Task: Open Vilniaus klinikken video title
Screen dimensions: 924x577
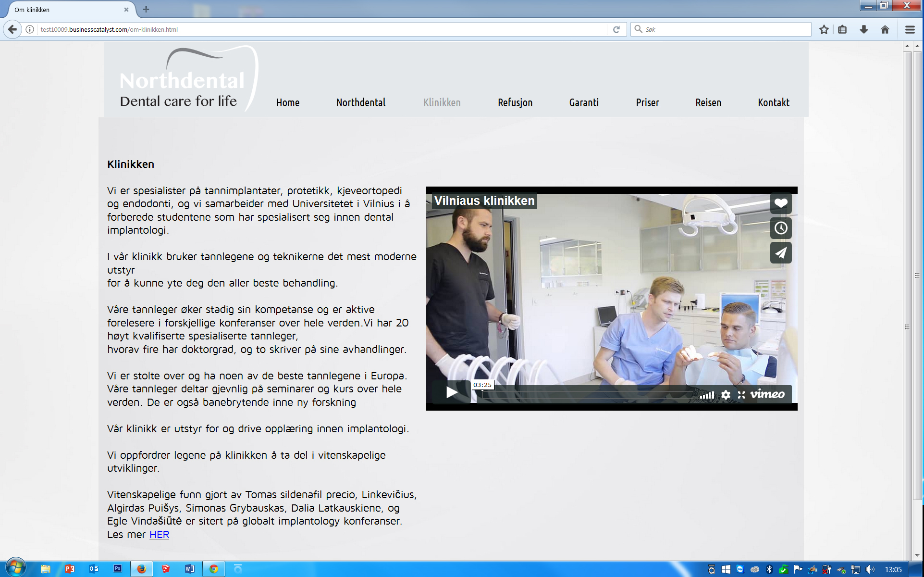Action: (x=484, y=201)
